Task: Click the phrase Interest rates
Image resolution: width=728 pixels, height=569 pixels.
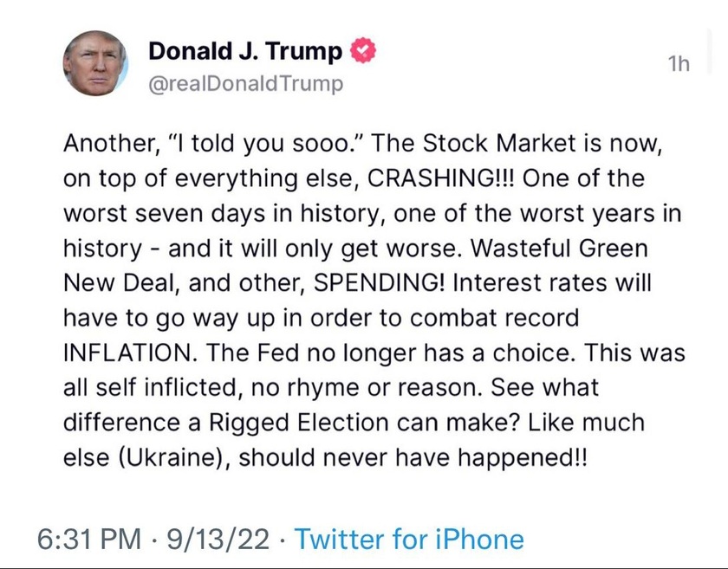Action: click(x=530, y=283)
